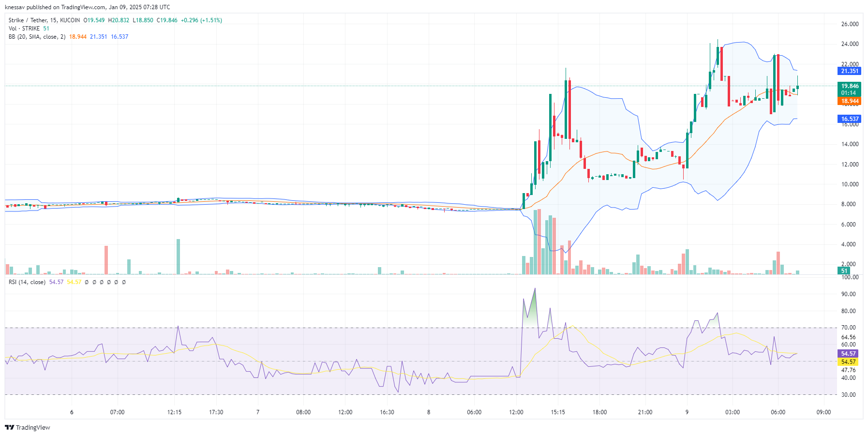
Task: Click the 18:00 time axis label
Action: (599, 412)
